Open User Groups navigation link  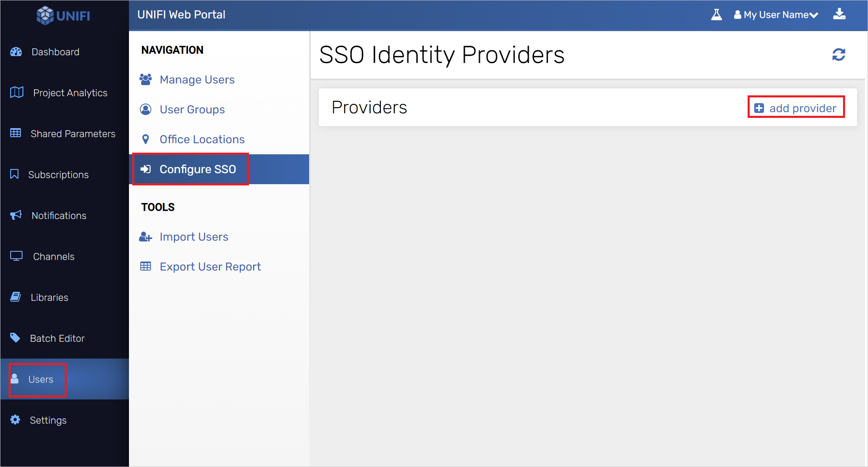coord(192,109)
